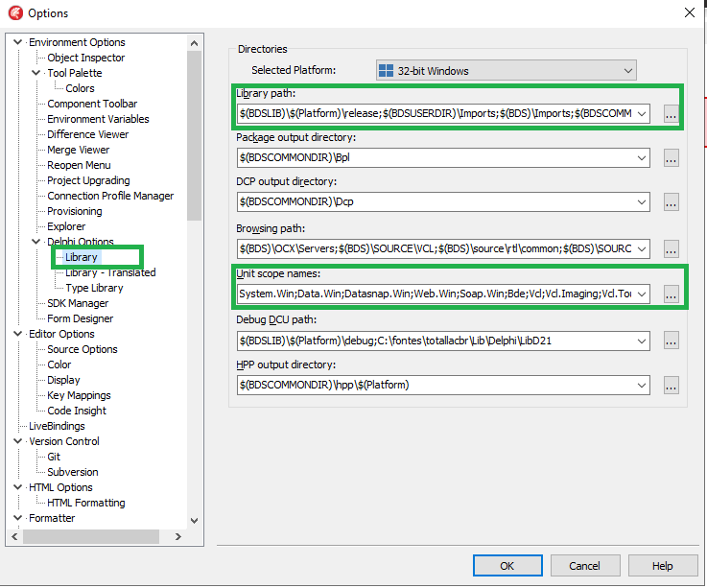Click horizontal scrollbar left arrow in tree

[x=14, y=536]
